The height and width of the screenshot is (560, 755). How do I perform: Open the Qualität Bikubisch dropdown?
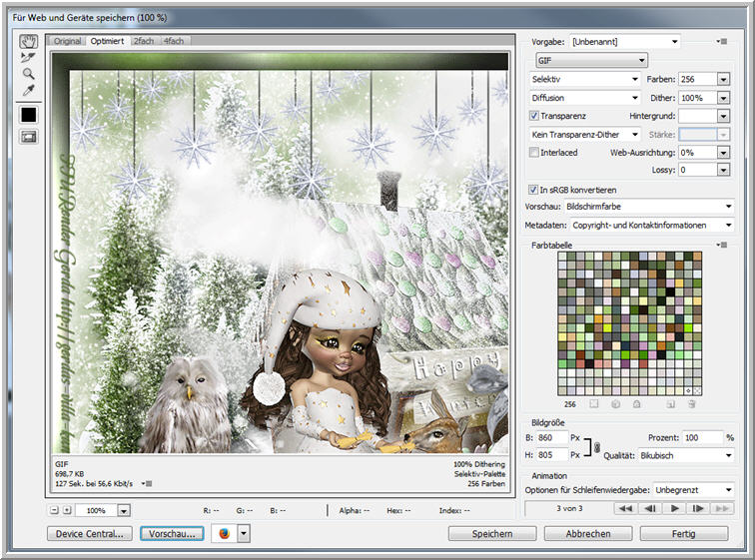pos(686,455)
